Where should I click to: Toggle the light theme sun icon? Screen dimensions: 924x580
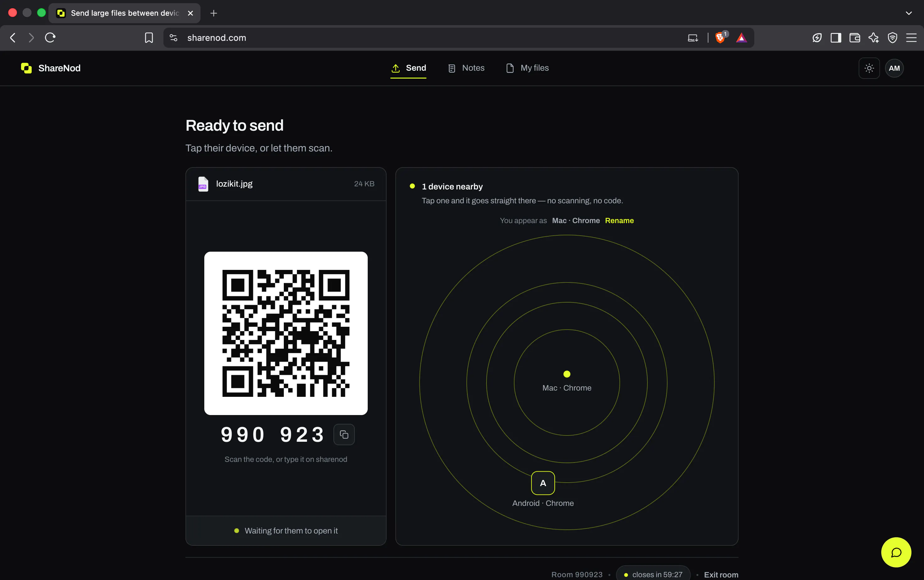869,68
